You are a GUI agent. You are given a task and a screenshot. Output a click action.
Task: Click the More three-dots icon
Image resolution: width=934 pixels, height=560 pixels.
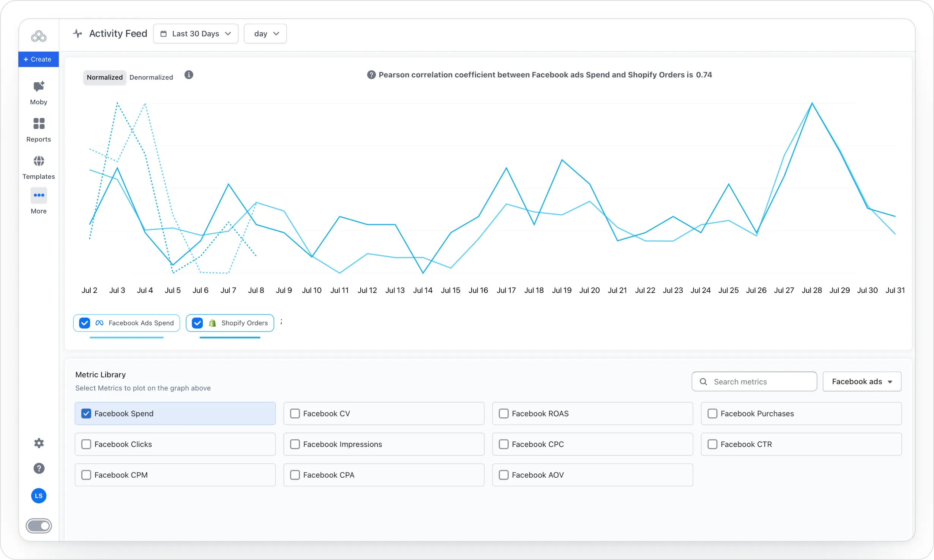[39, 195]
